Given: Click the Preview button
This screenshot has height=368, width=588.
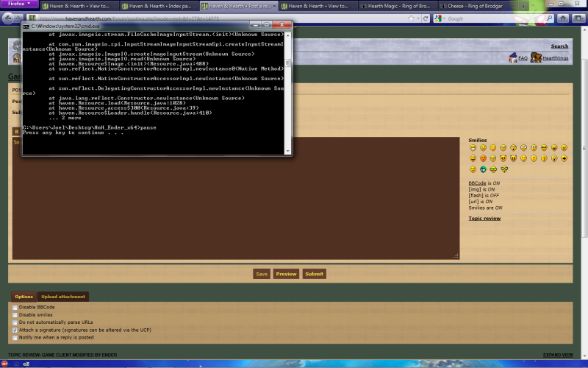Looking at the screenshot, I should pos(286,274).
